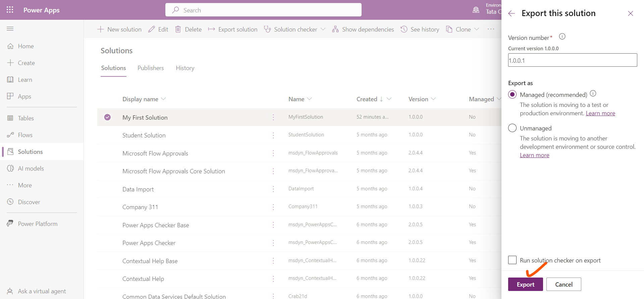Click the version number info icon
The image size is (644, 299).
[562, 37]
